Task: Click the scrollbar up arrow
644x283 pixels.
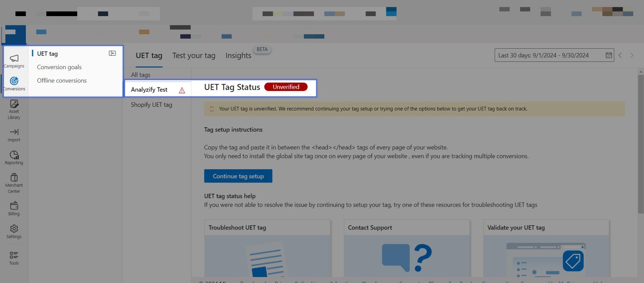Action: 641,72
